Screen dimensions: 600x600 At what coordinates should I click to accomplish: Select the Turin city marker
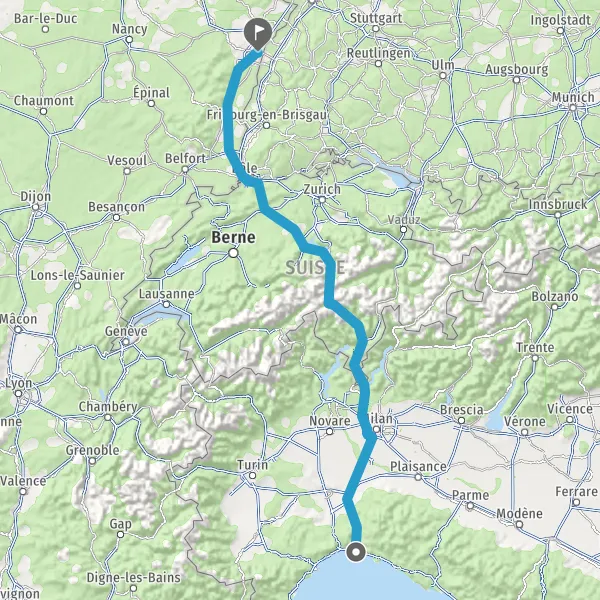coord(253,476)
